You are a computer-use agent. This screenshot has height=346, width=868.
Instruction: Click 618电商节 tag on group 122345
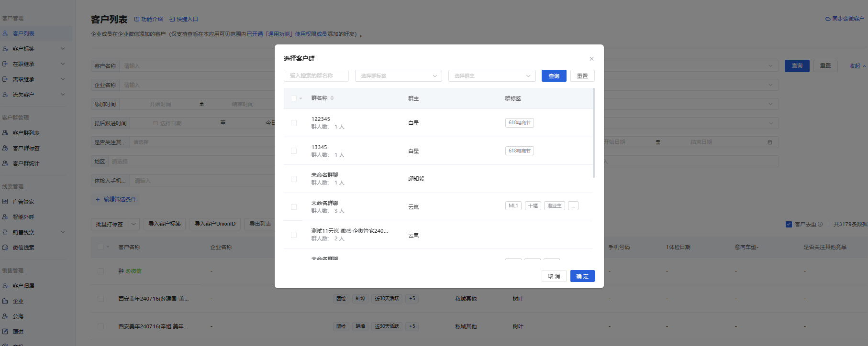(x=520, y=123)
